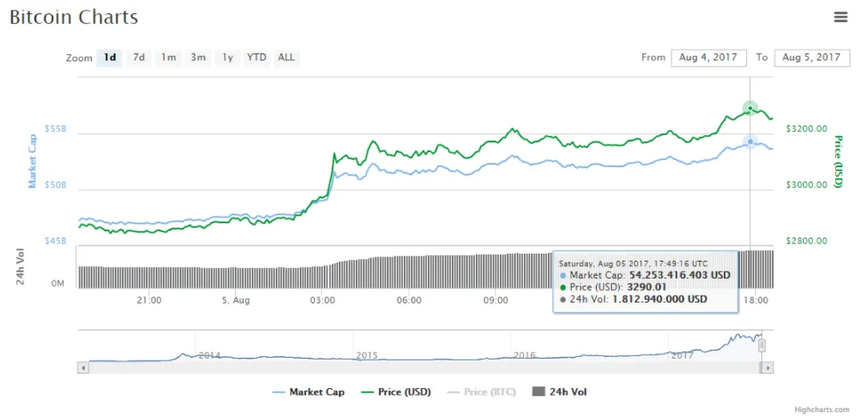
Task: Toggle the Price (USD) series in legend
Action: pos(395,392)
